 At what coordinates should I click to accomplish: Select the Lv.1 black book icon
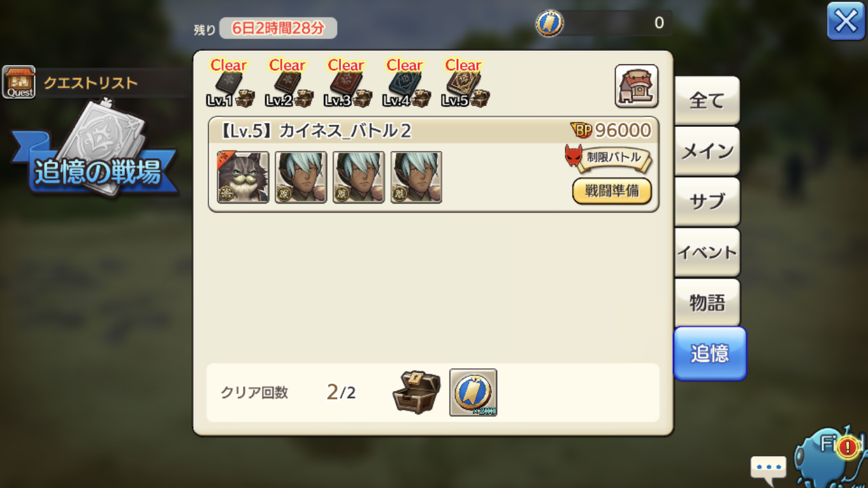pos(228,85)
